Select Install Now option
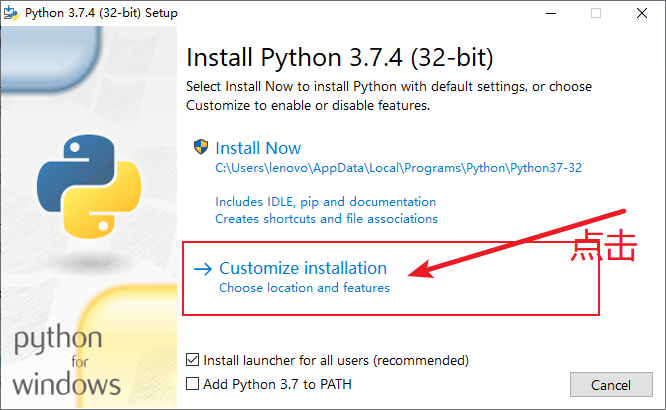 258,148
